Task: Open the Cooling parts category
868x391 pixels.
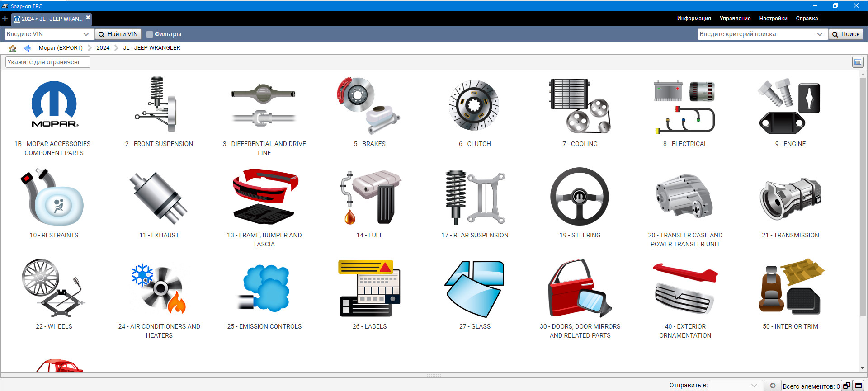Action: tap(580, 106)
